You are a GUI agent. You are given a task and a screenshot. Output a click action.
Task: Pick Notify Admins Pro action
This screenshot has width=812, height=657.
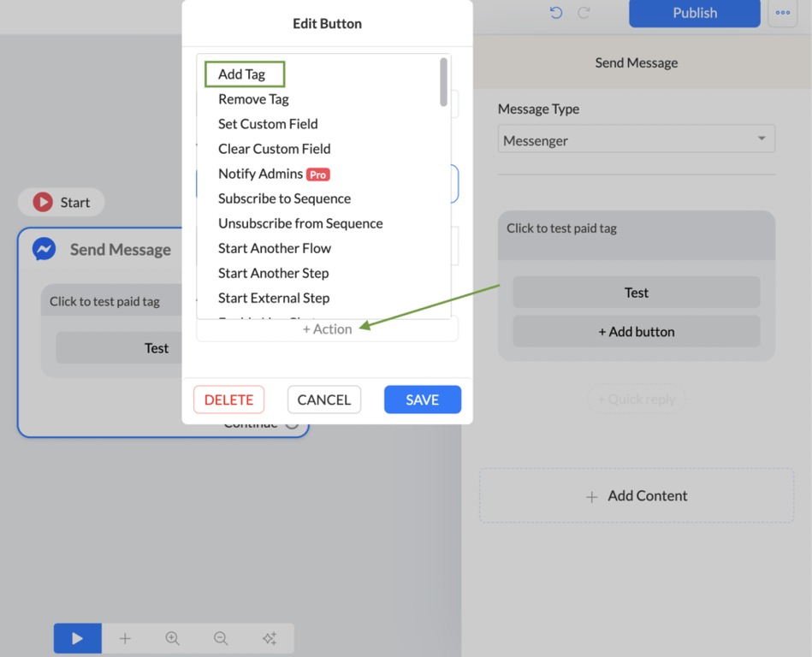[274, 174]
